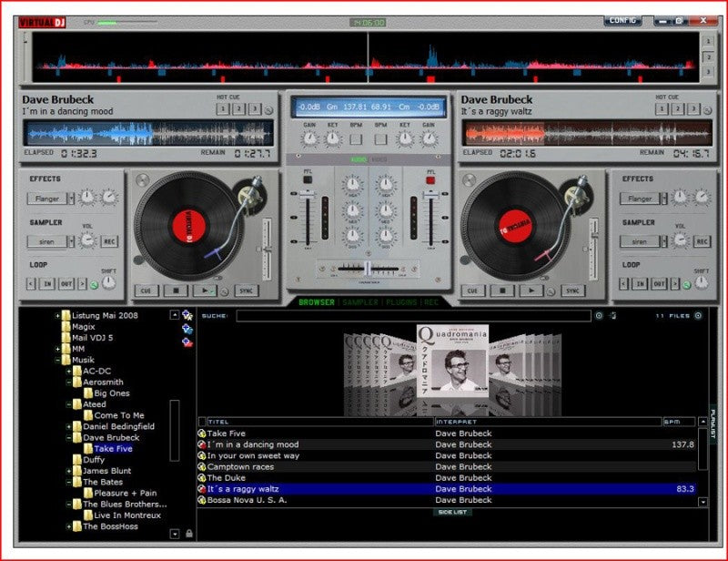Sync the left deck tempo
This screenshot has height=561, width=728.
point(246,291)
